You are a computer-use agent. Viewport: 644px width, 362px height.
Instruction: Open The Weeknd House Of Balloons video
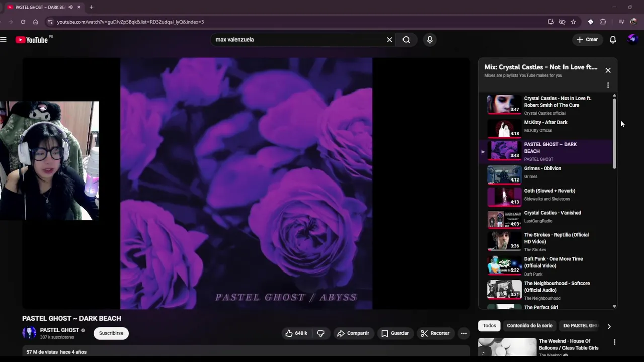pos(569,345)
